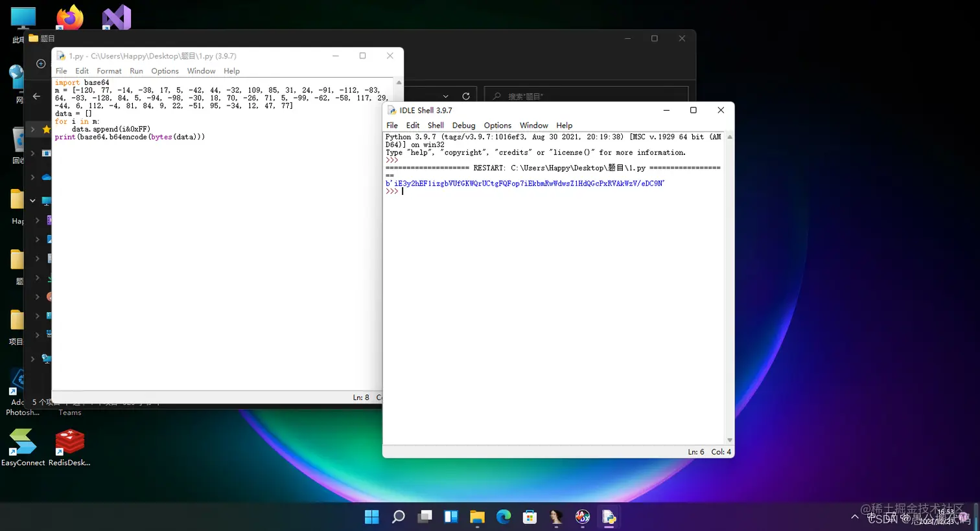Click the 'data.append(i&0xFF)' code line
Viewport: 980px width, 531px height.
(x=111, y=129)
